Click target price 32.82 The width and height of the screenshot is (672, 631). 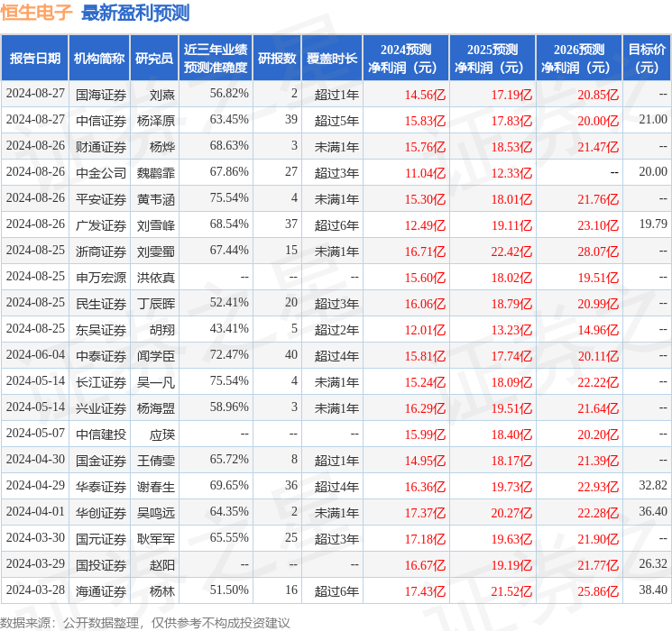(x=653, y=485)
